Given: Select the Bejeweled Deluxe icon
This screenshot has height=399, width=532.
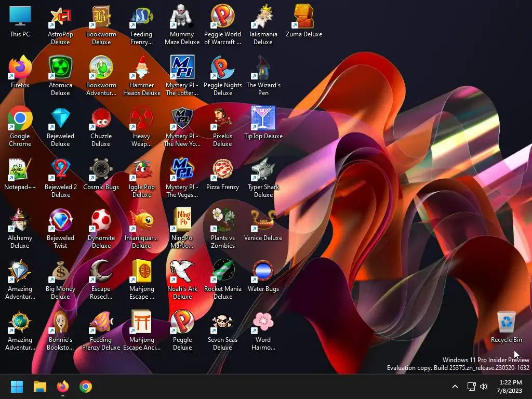Looking at the screenshot, I should pos(60,118).
